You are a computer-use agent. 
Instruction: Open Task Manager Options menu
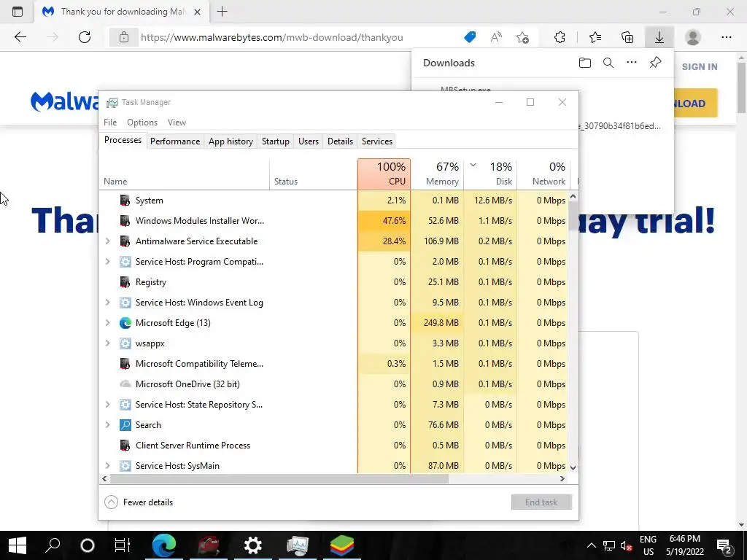142,122
